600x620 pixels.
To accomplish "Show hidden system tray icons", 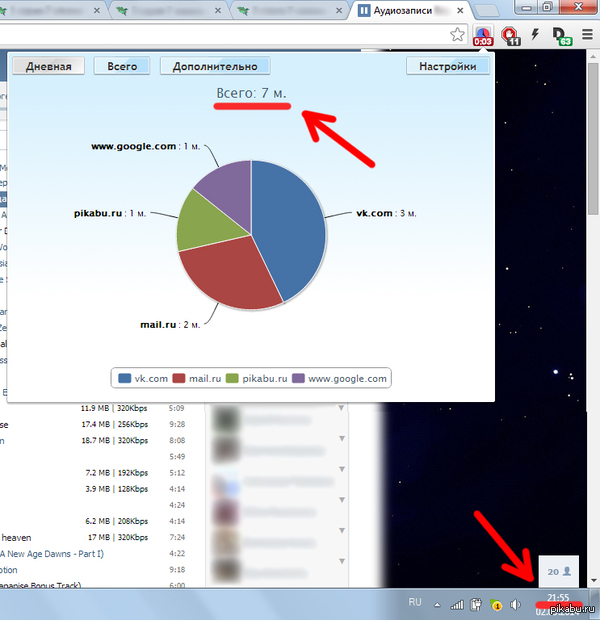I will click(x=437, y=605).
